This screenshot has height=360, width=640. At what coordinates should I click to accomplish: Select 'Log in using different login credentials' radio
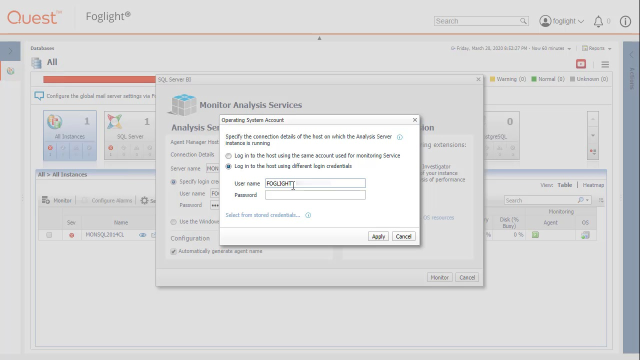[228, 166]
